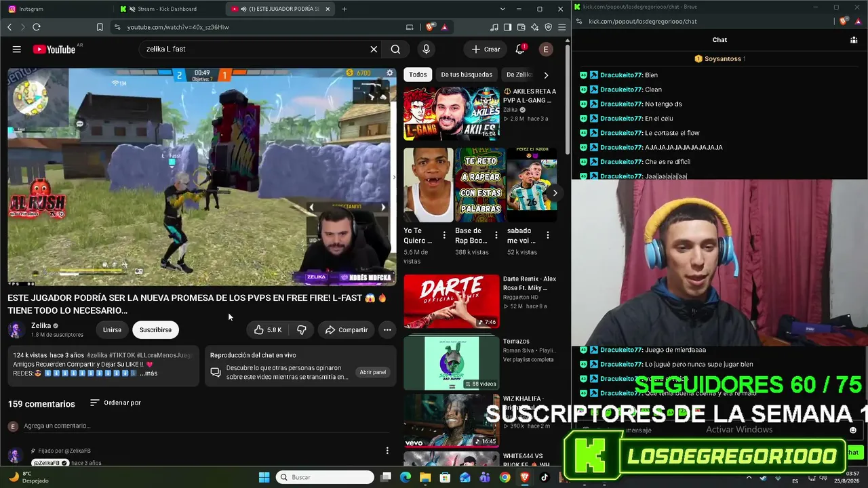
Task: Open pinned comment options menu
Action: tap(387, 451)
